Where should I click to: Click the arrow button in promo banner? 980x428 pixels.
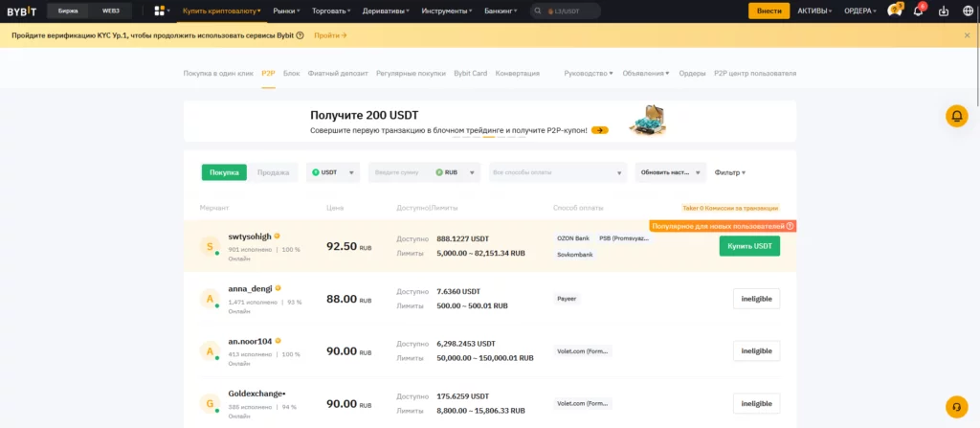(599, 130)
